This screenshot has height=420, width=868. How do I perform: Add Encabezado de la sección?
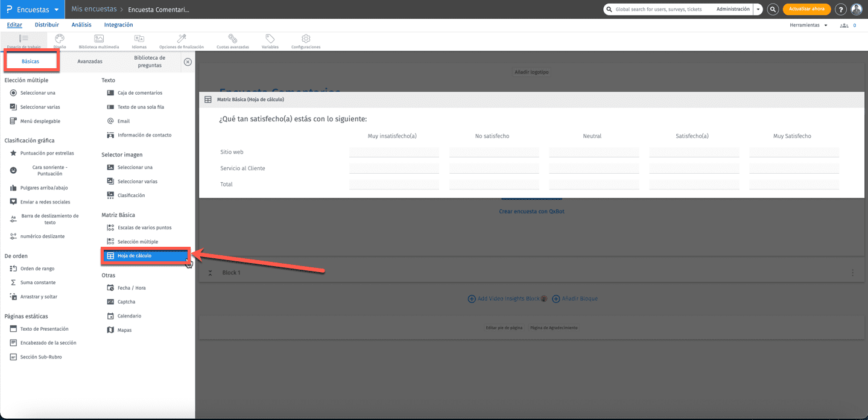pyautogui.click(x=43, y=343)
